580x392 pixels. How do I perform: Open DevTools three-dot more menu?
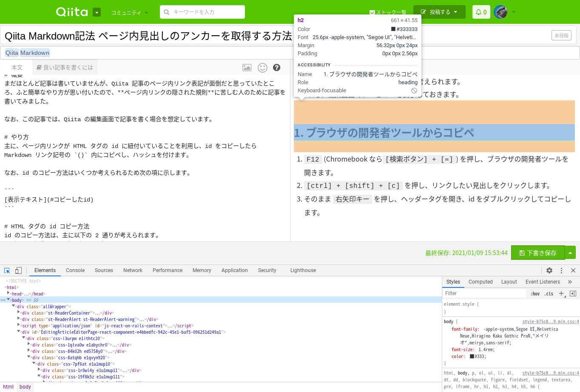coord(561,270)
